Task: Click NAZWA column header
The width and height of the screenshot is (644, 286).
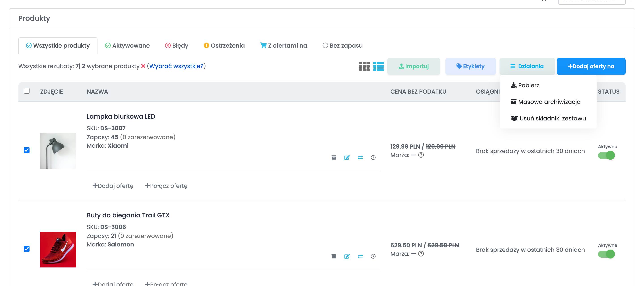Action: point(97,92)
